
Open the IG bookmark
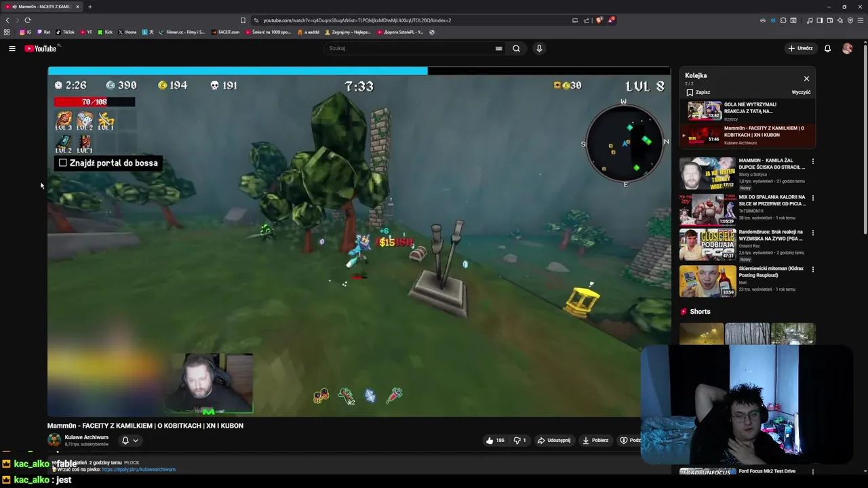click(x=25, y=32)
